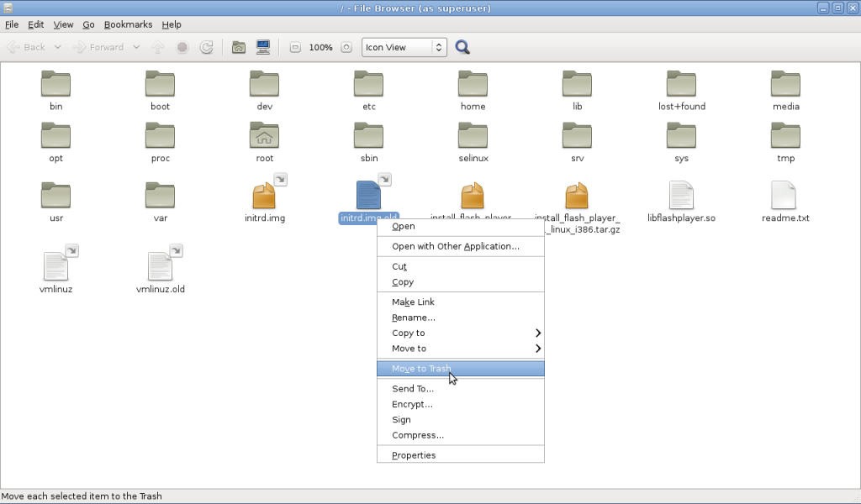Image resolution: width=861 pixels, height=504 pixels.
Task: Select the sbin folder icon
Action: [368, 136]
